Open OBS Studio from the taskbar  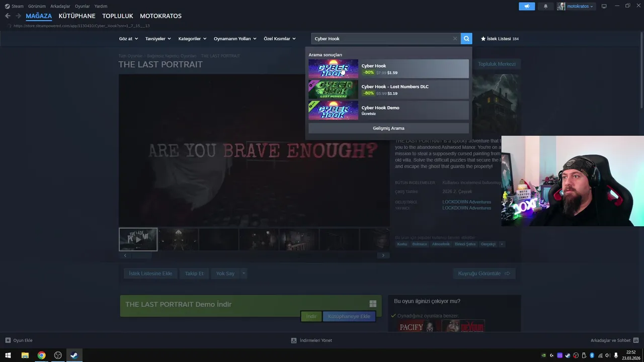point(58,355)
